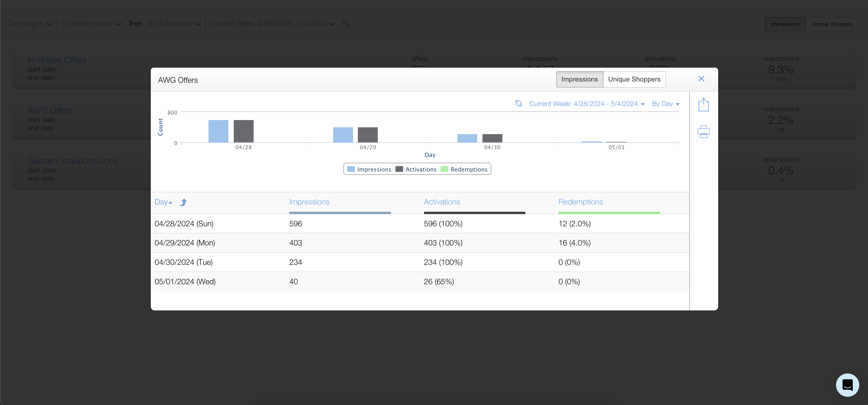Sort table by Redemptions column header
The height and width of the screenshot is (405, 868).
pyautogui.click(x=580, y=202)
